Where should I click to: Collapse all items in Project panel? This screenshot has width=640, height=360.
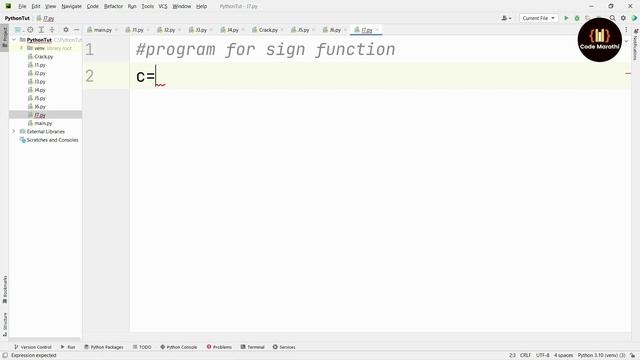(x=52, y=30)
